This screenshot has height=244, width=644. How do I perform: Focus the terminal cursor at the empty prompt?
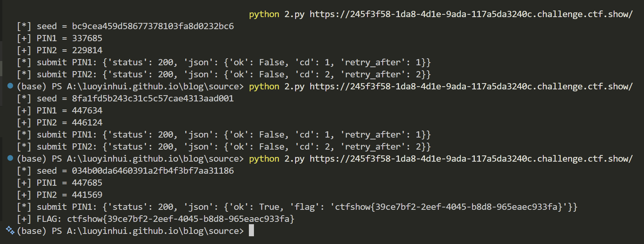(251, 231)
